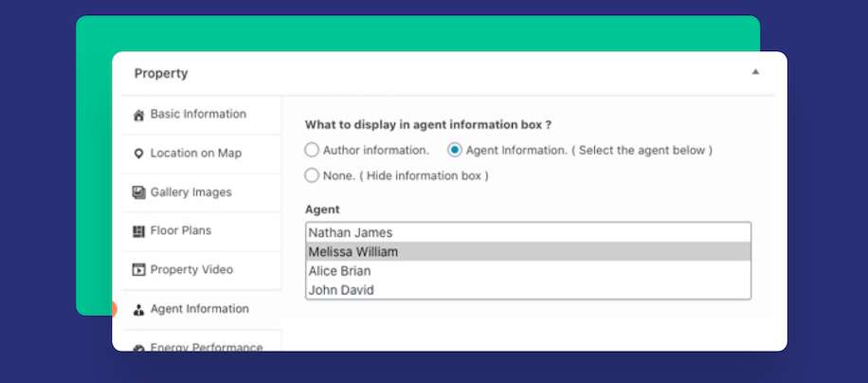The height and width of the screenshot is (383, 868).
Task: Collapse the Property panel with arrow
Action: 755,72
